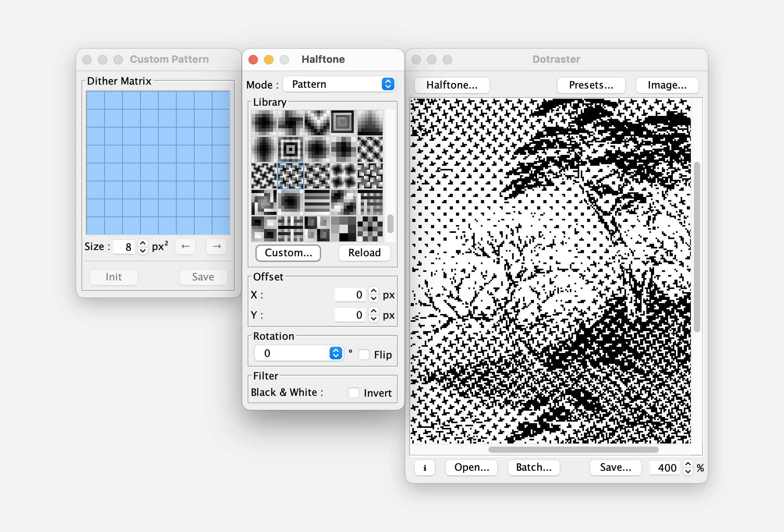Toggle the Invert checkbox
This screenshot has width=784, height=532.
coord(354,393)
